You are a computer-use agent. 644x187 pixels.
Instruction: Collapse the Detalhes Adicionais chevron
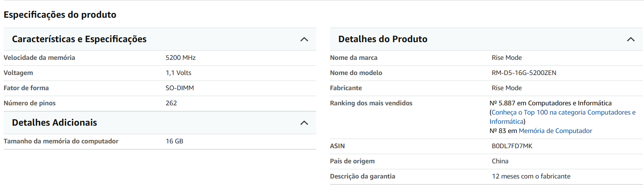pos(304,123)
